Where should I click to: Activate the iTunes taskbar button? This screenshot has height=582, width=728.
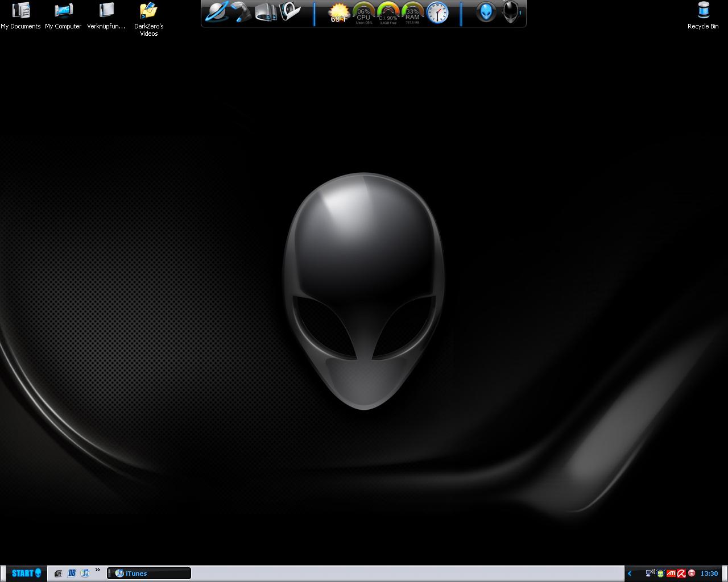tap(149, 573)
